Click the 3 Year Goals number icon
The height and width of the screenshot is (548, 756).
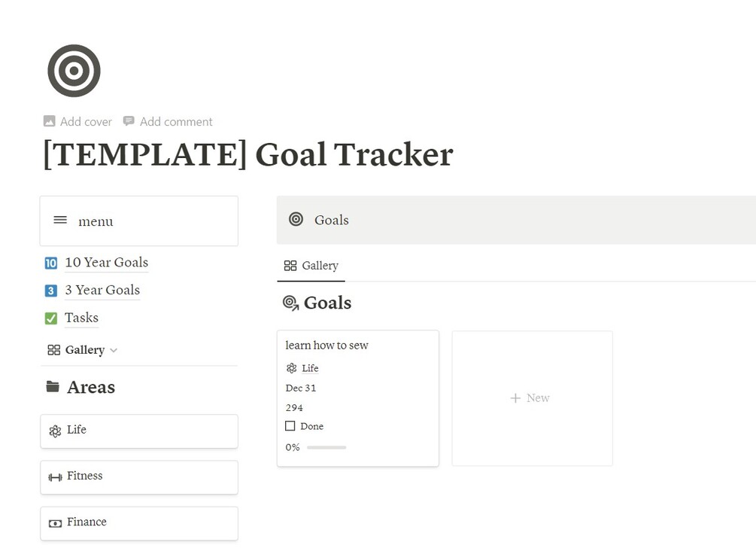pyautogui.click(x=50, y=291)
